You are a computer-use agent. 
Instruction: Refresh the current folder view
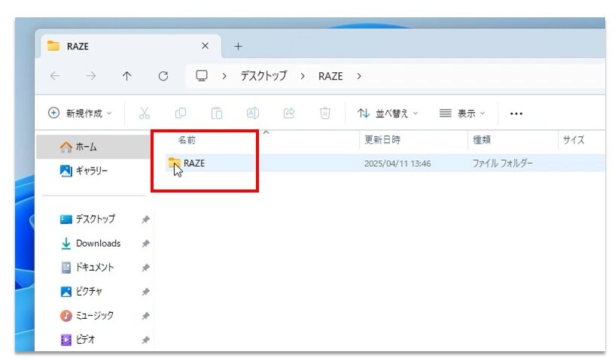[163, 76]
